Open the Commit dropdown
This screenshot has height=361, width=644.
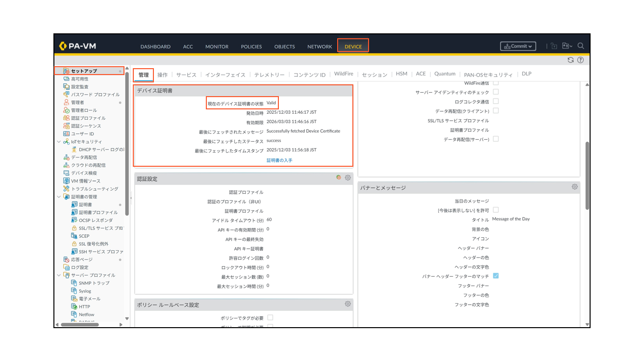518,46
